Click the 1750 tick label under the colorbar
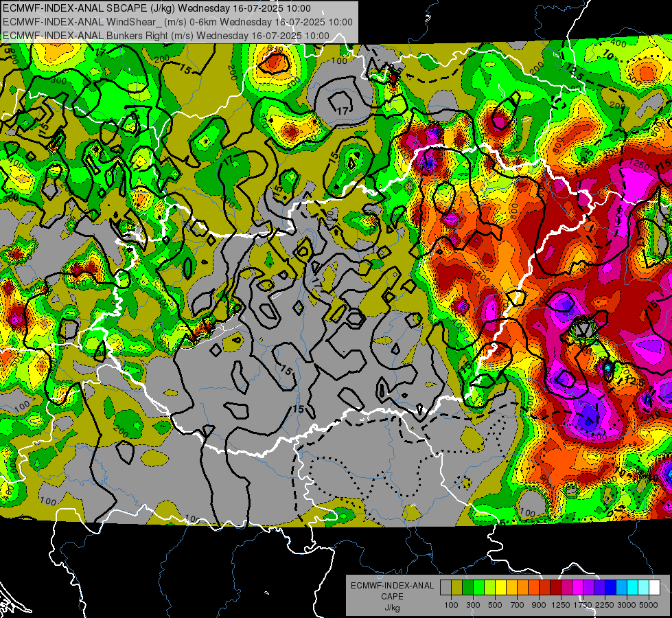Viewport: 672px width, 618px height. coord(583,605)
